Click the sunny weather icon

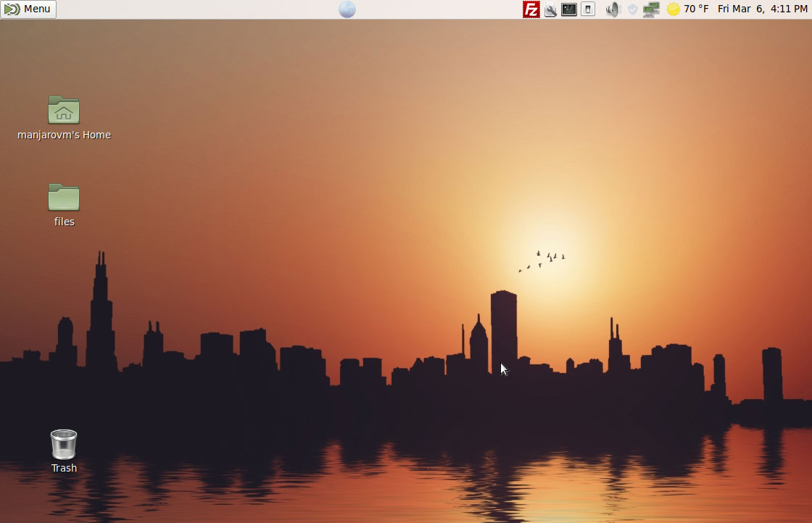coord(674,9)
